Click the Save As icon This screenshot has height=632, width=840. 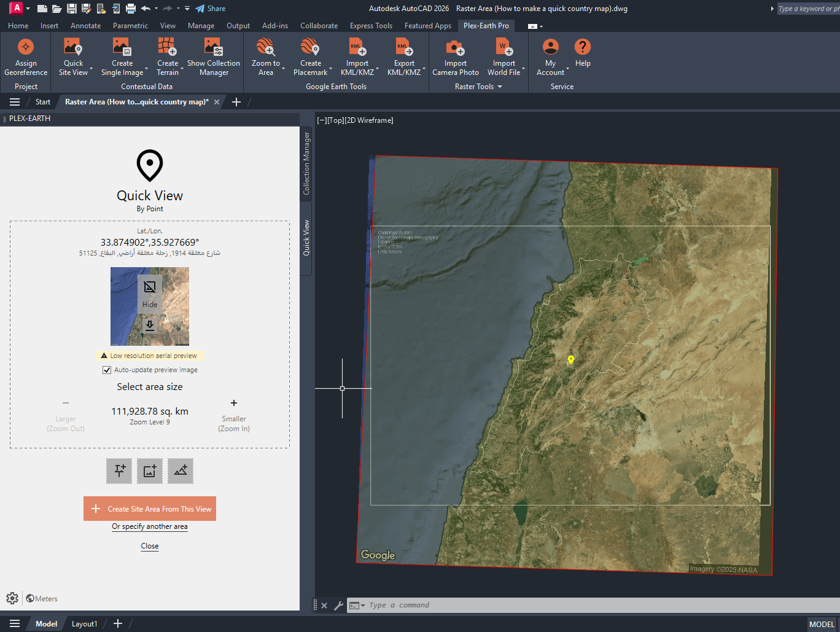[x=86, y=9]
